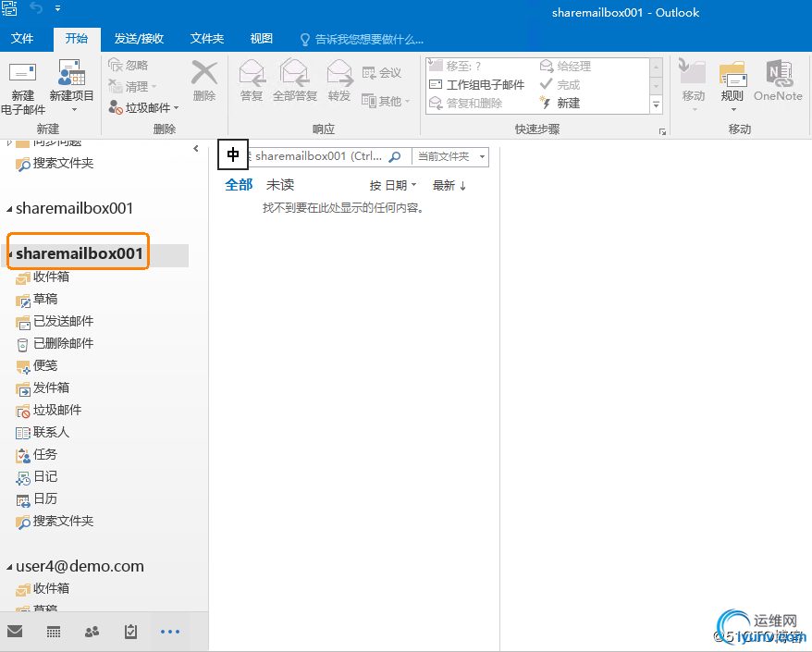Viewport: 812px width, 652px height.
Task: Open the File (文件) tab
Action: coord(22,38)
